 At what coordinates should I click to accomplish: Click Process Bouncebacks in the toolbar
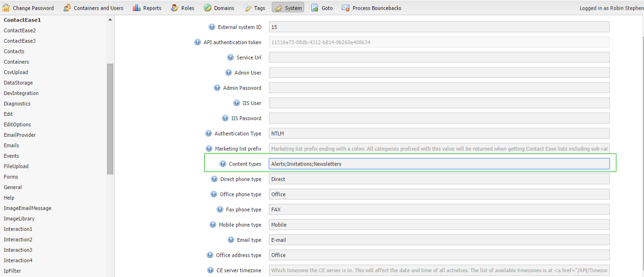[x=371, y=8]
